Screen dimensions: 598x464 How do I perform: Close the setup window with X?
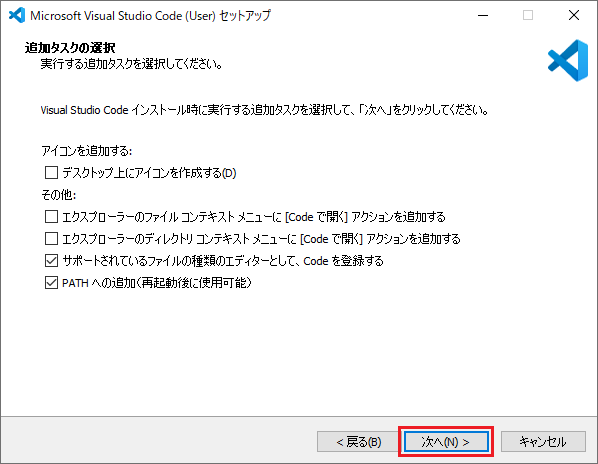point(574,15)
